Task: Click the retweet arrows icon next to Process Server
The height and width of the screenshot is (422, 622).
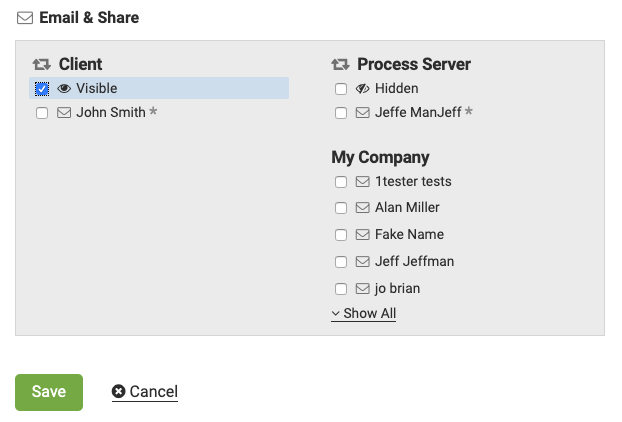Action: tap(341, 64)
